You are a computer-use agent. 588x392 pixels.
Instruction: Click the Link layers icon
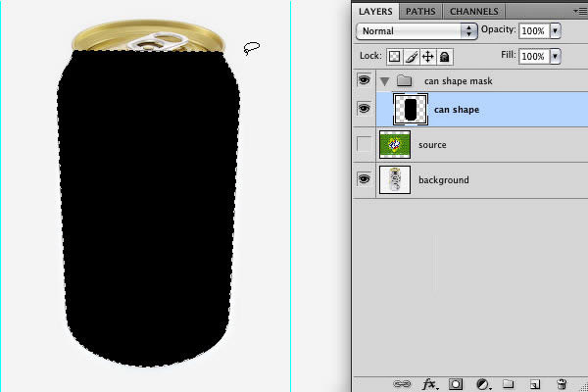pyautogui.click(x=402, y=384)
